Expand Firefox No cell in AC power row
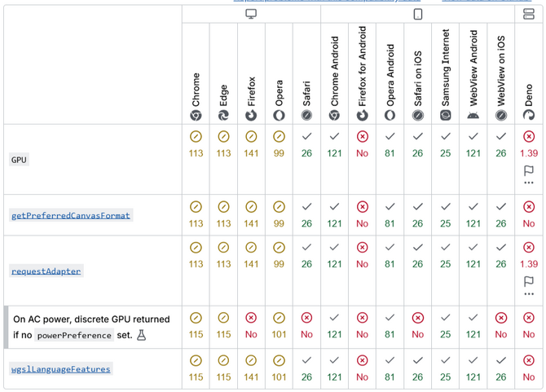546x392 pixels. [251, 326]
